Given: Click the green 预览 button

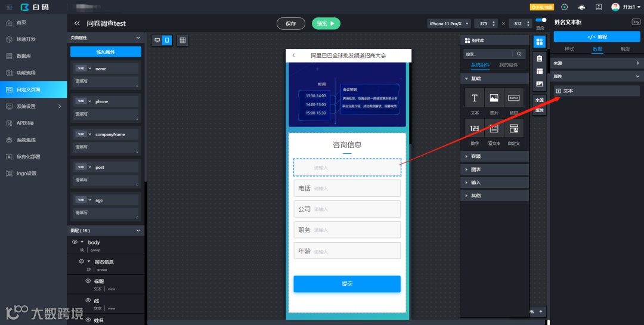Looking at the screenshot, I should coord(326,23).
